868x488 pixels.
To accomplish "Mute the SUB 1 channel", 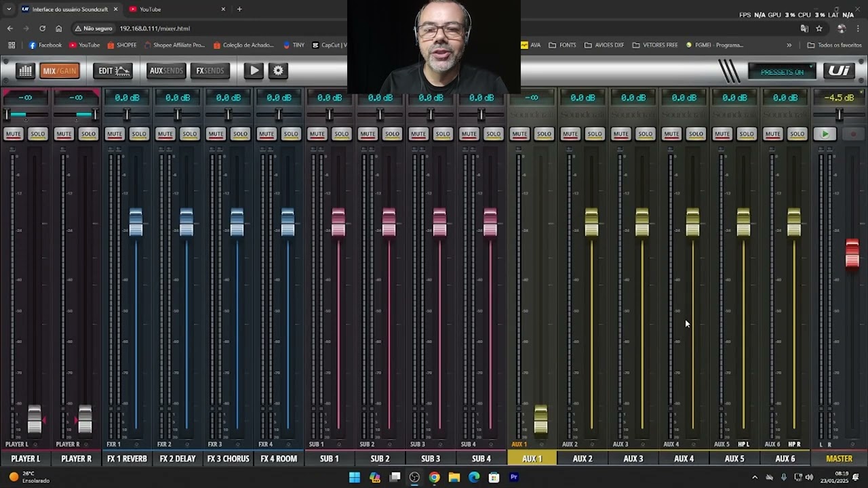I will (317, 134).
